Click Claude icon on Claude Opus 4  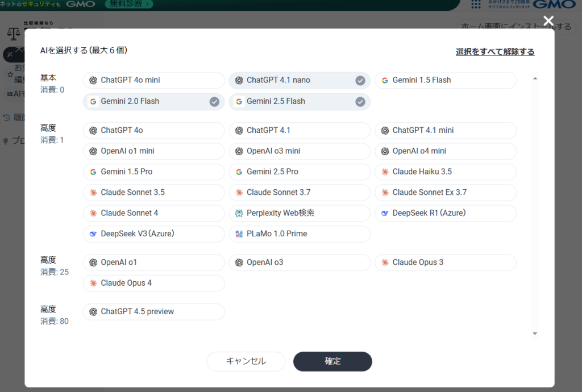coord(93,283)
